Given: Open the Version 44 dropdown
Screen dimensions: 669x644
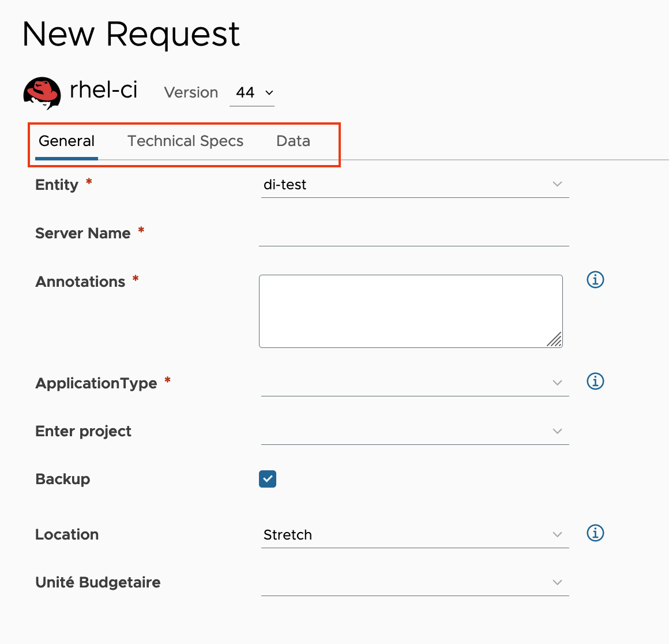Looking at the screenshot, I should [x=252, y=93].
